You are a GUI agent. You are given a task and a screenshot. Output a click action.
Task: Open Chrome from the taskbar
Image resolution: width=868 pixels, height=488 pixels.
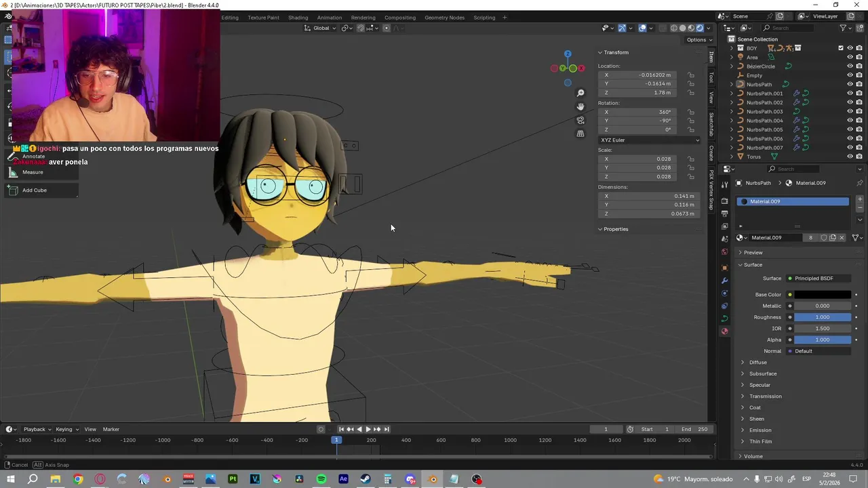(78, 479)
